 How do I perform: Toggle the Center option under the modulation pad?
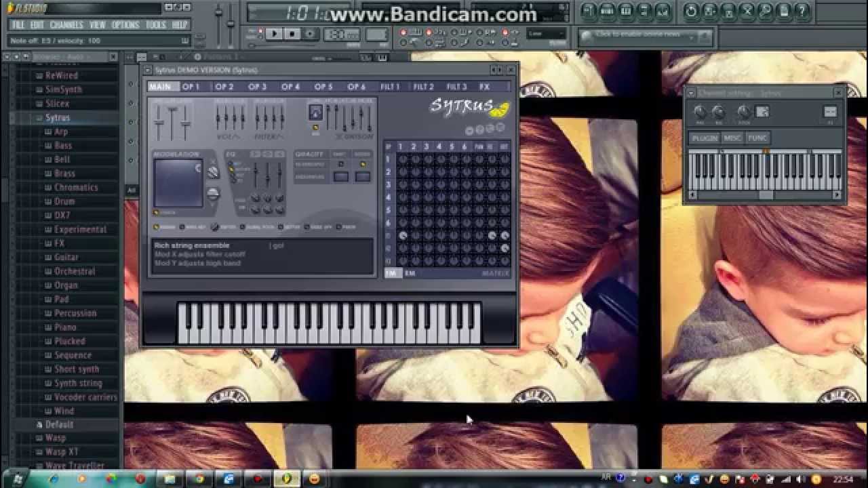[x=157, y=212]
